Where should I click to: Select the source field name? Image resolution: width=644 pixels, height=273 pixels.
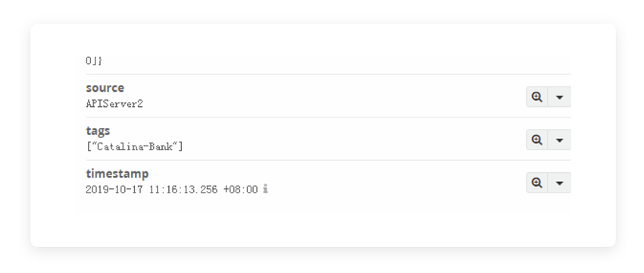[105, 88]
